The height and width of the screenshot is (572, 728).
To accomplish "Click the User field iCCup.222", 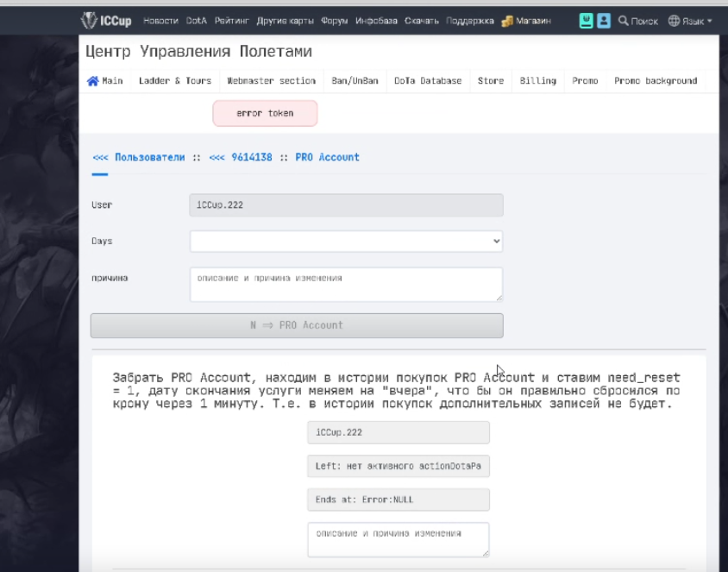I will (x=346, y=205).
